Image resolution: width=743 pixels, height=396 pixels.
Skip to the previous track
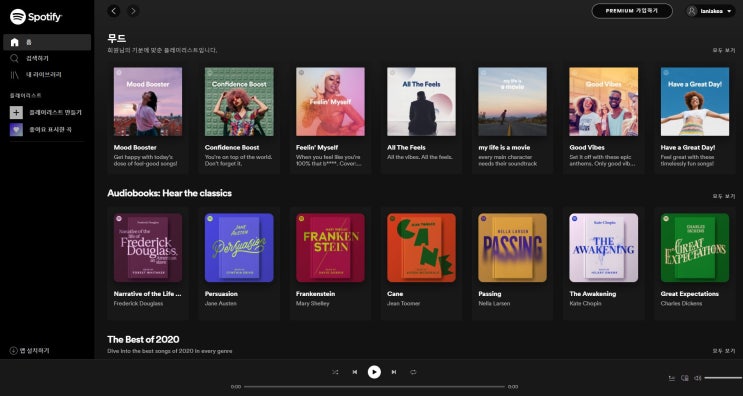(x=354, y=372)
